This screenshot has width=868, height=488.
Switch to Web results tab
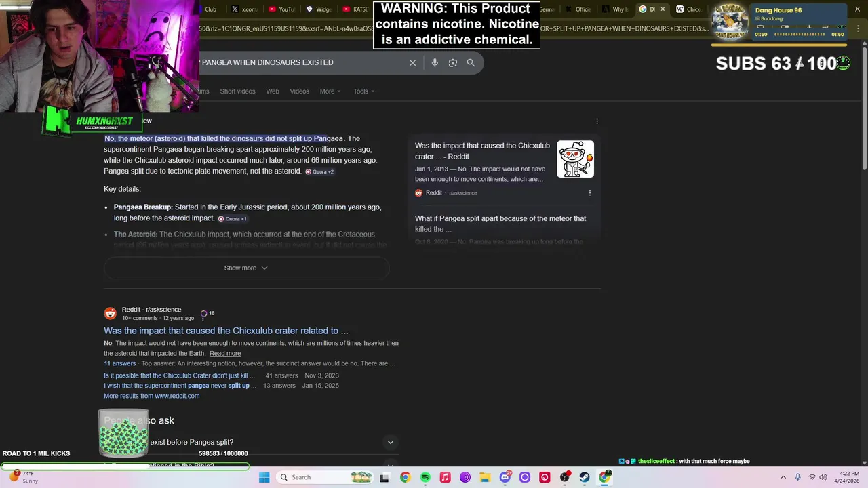point(273,91)
